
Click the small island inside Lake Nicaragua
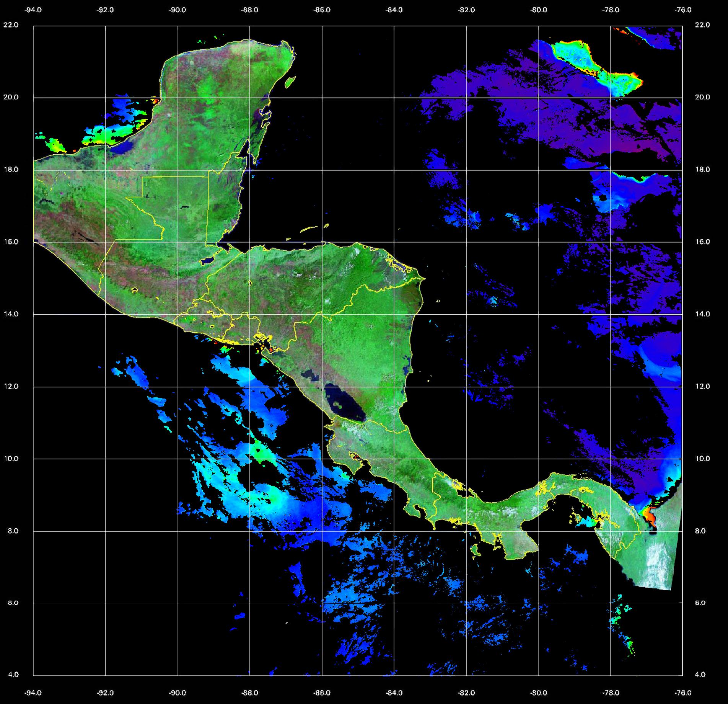(x=337, y=404)
